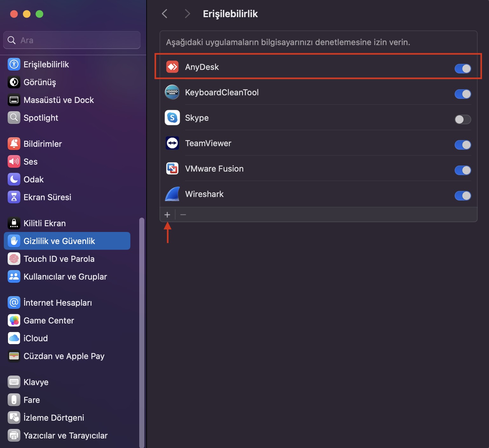Open Touch ID ve Parola settings
489x448 pixels.
pos(59,259)
